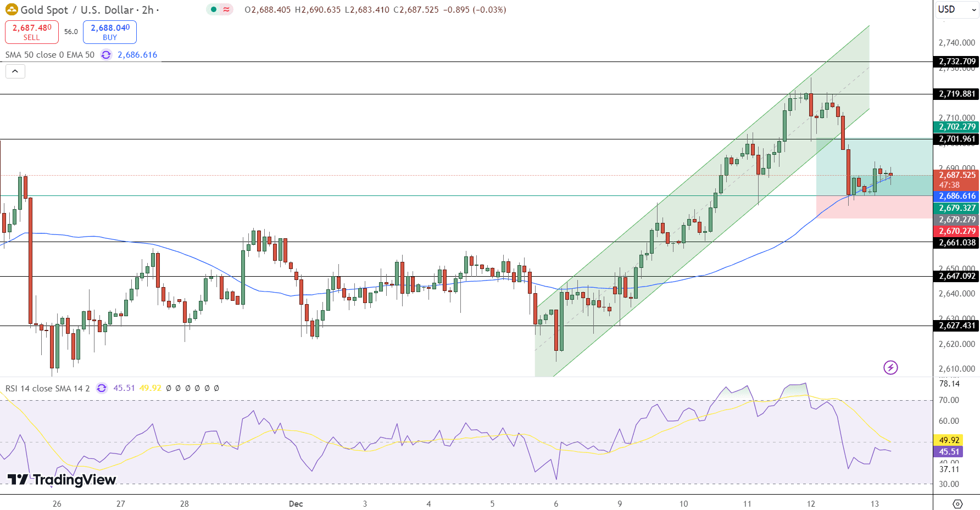This screenshot has width=980, height=510.
Task: Click the 2,740.000 price axis label
Action: click(x=957, y=43)
